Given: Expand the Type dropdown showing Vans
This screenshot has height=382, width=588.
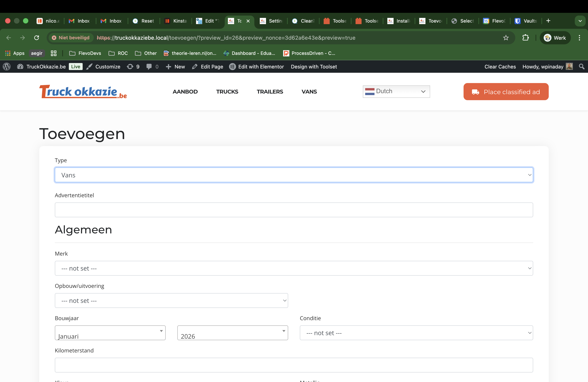Looking at the screenshot, I should [x=294, y=175].
